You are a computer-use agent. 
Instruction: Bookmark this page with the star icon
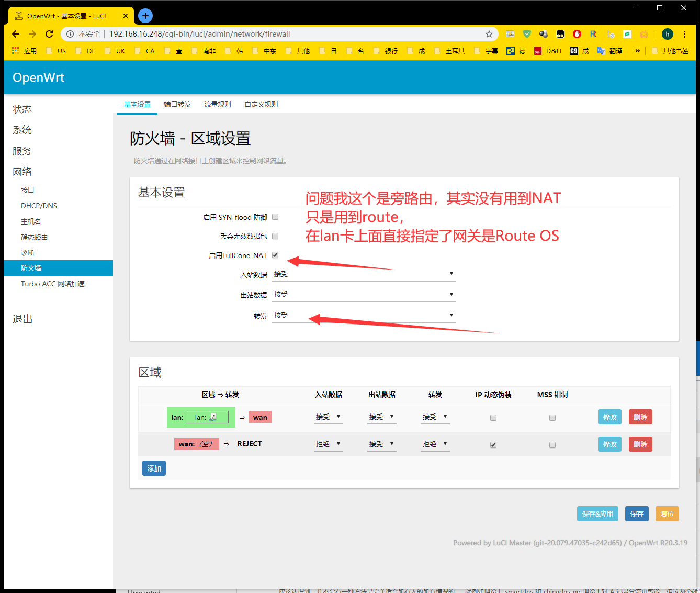click(489, 33)
